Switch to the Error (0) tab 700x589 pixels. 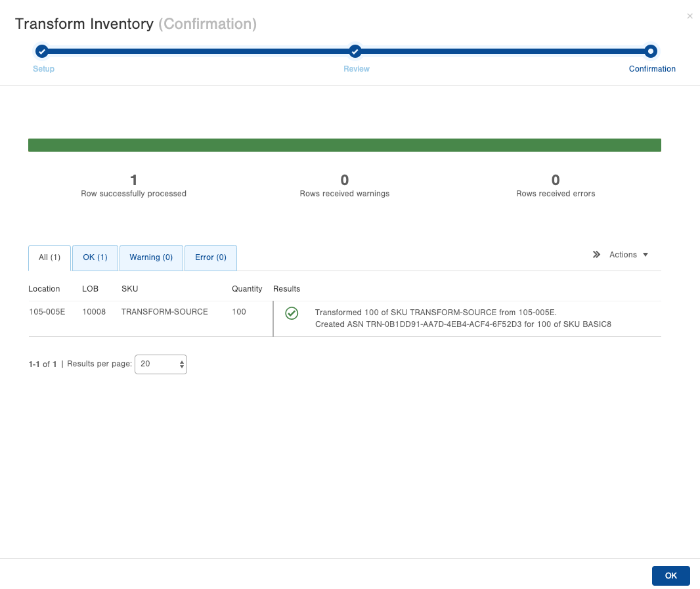coord(211,257)
